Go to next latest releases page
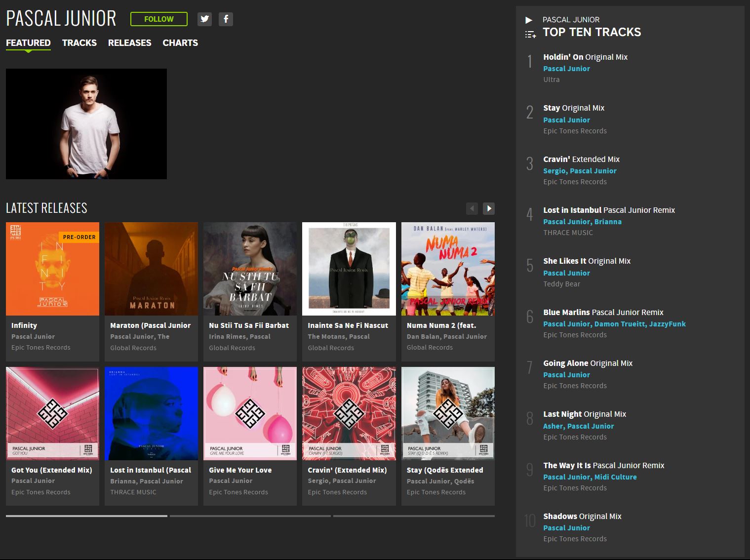750x560 pixels. pos(489,208)
